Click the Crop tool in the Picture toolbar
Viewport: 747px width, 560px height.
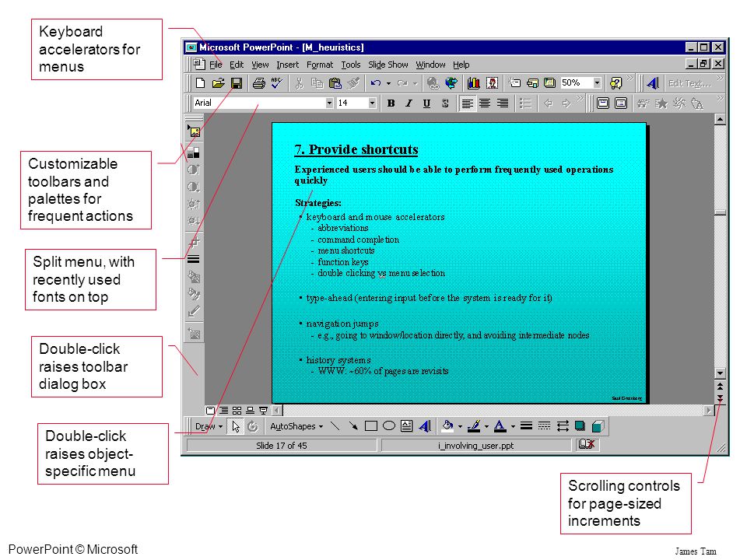pos(194,241)
